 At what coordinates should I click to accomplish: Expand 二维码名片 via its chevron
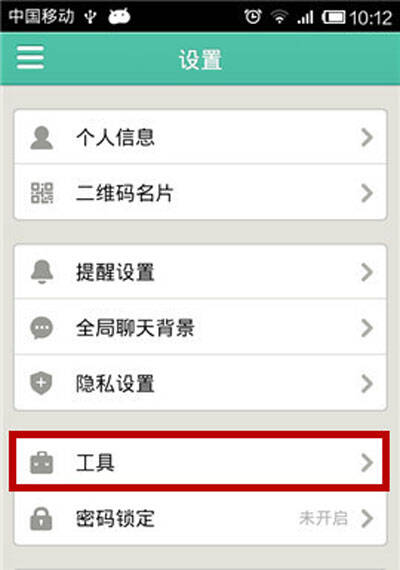367,193
